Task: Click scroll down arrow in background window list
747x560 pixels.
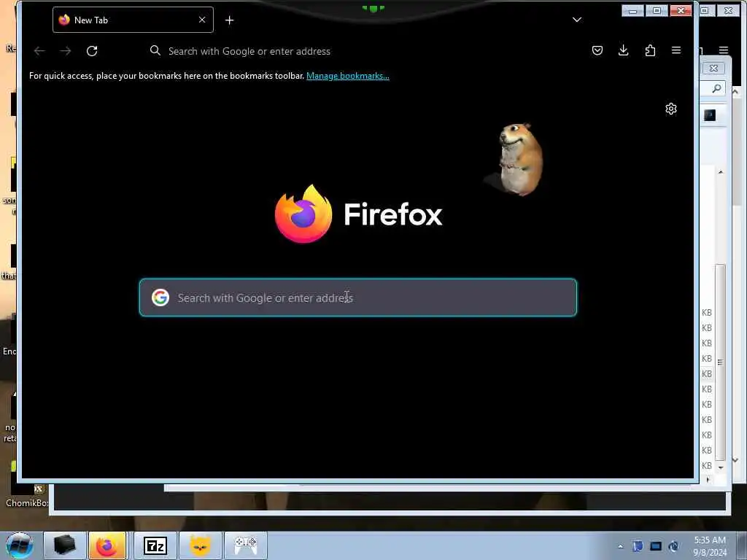Action: (x=720, y=467)
